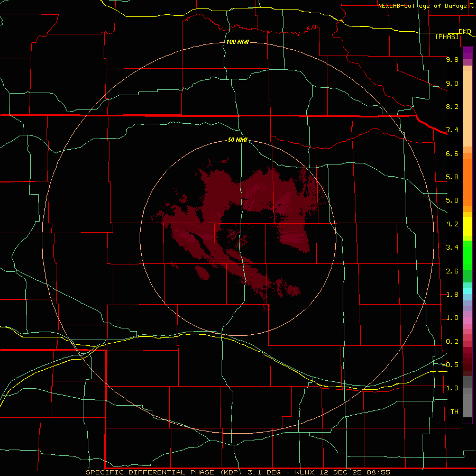Click the pink segment of the color bar
The height and width of the screenshot is (476, 476).
467,321
